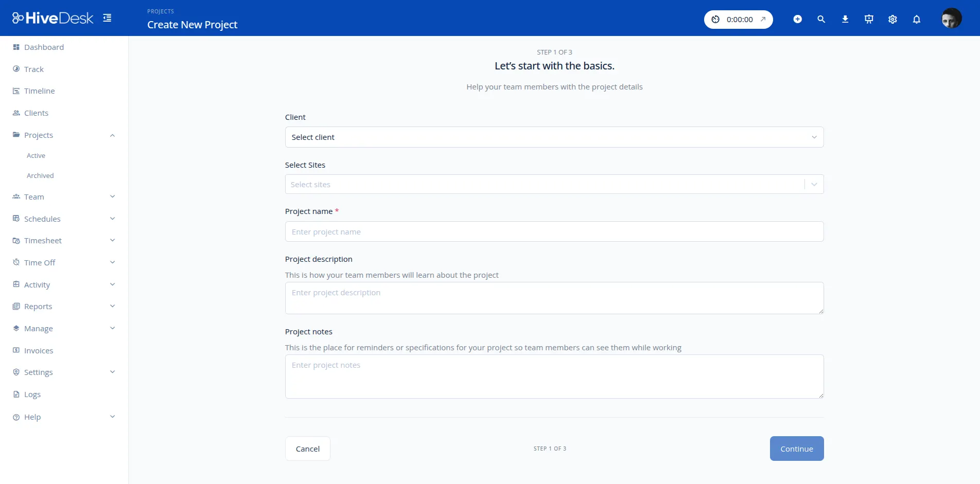The image size is (980, 484).
Task: Collapse the Projects section in sidebar
Action: click(x=112, y=135)
